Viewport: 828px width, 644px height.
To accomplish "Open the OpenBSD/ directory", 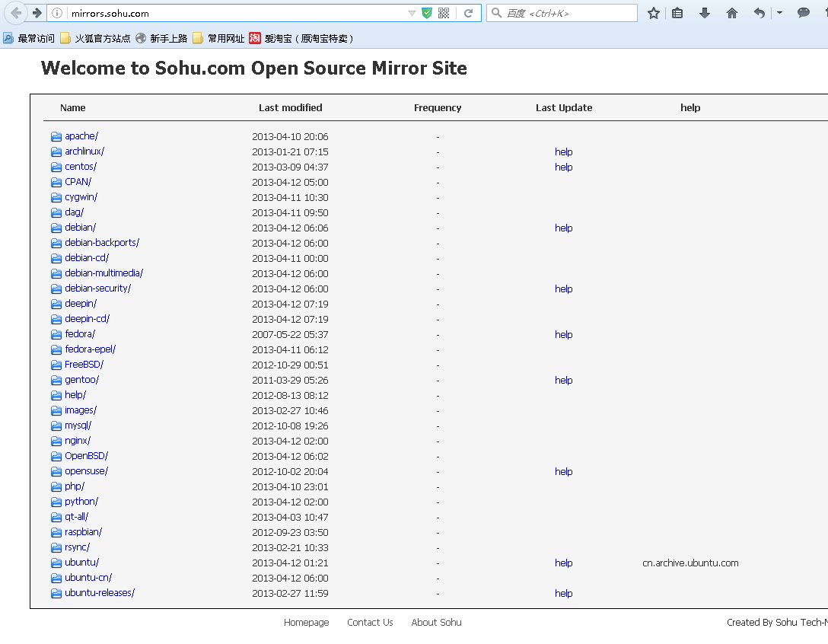I will (87, 457).
